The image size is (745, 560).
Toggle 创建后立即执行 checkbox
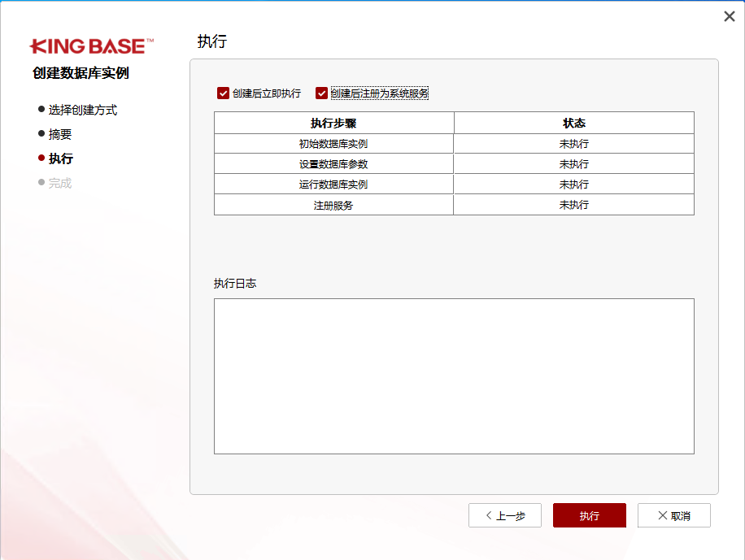pos(223,93)
